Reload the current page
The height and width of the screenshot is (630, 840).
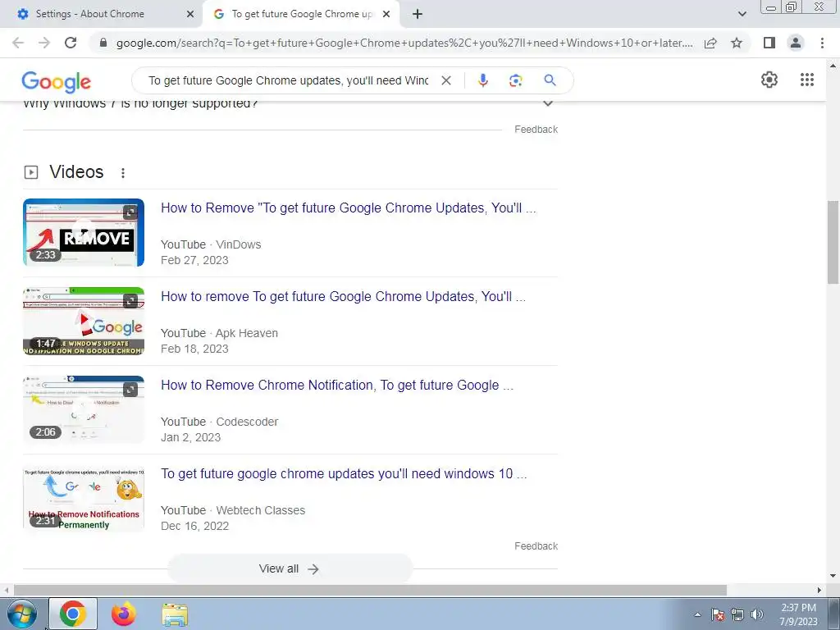(71, 43)
